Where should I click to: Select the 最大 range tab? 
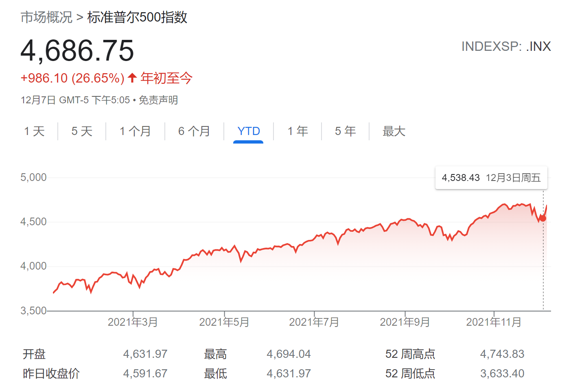click(394, 131)
